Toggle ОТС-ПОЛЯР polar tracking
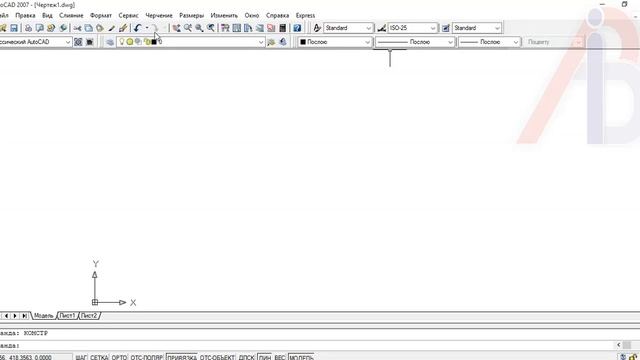This screenshot has width=640, height=360. [147, 357]
